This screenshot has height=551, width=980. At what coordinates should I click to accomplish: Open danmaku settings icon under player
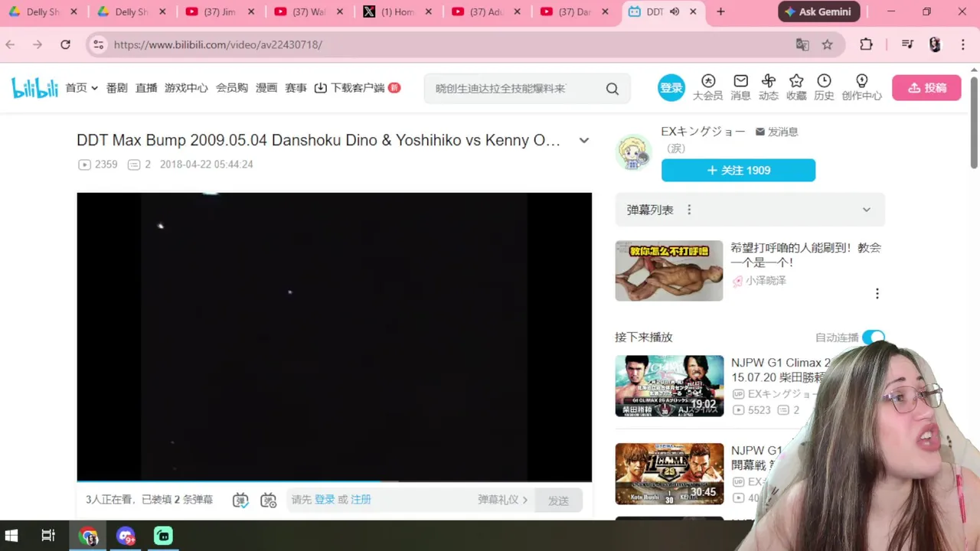pyautogui.click(x=268, y=500)
